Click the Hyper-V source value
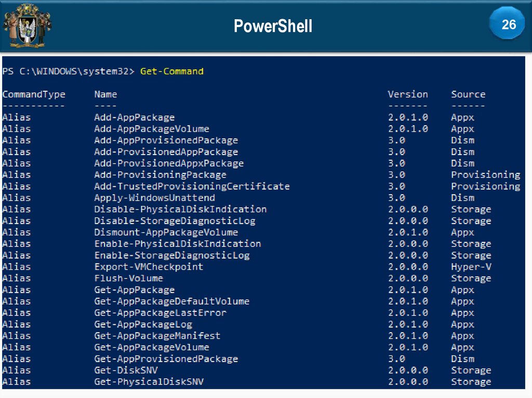The image size is (532, 398). (471, 267)
